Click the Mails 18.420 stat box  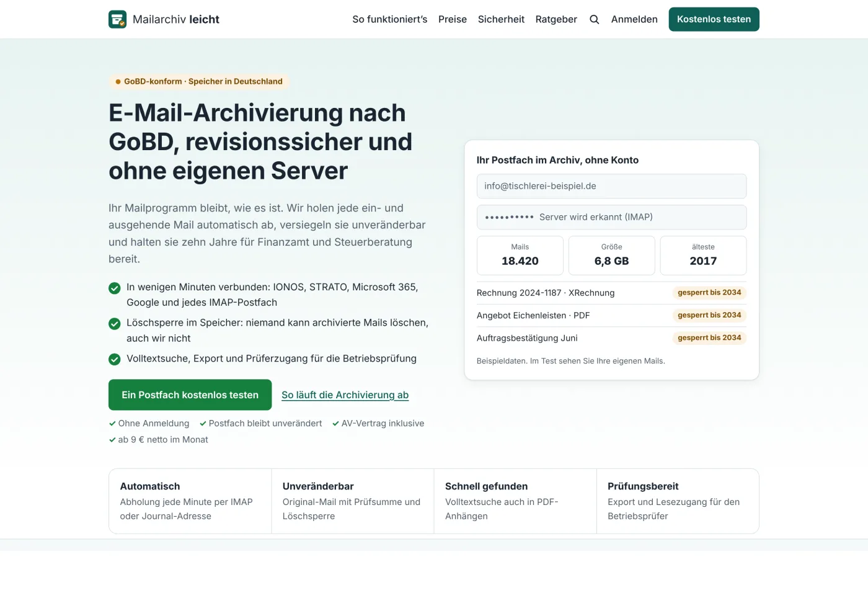520,255
